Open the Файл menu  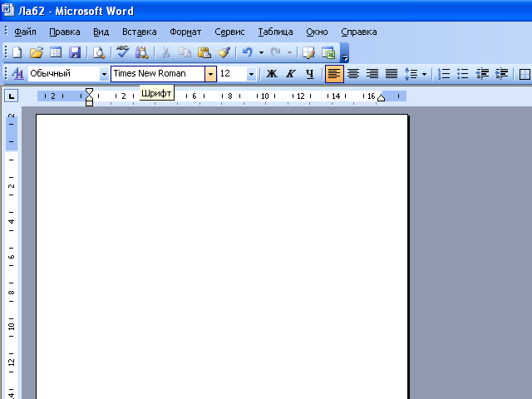(25, 32)
